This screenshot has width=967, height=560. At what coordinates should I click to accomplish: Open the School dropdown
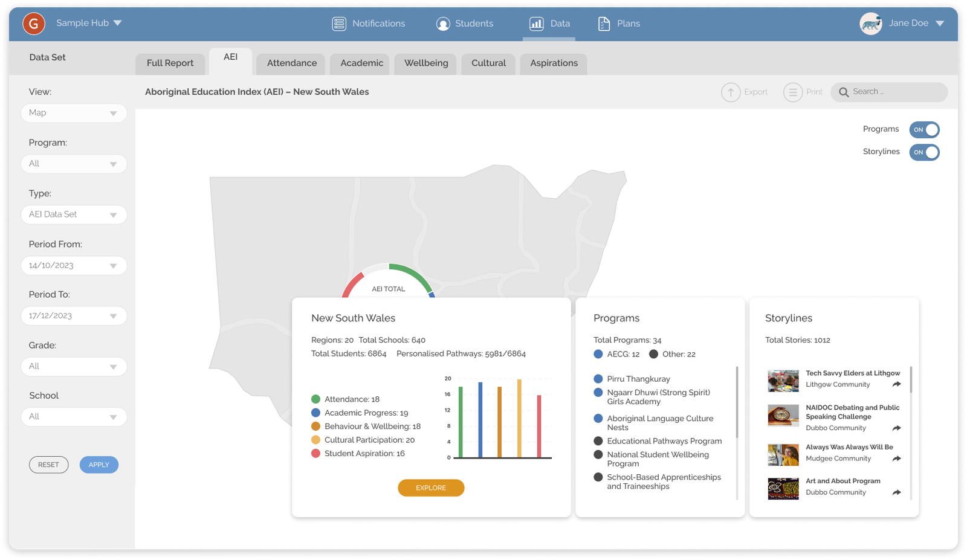point(74,417)
